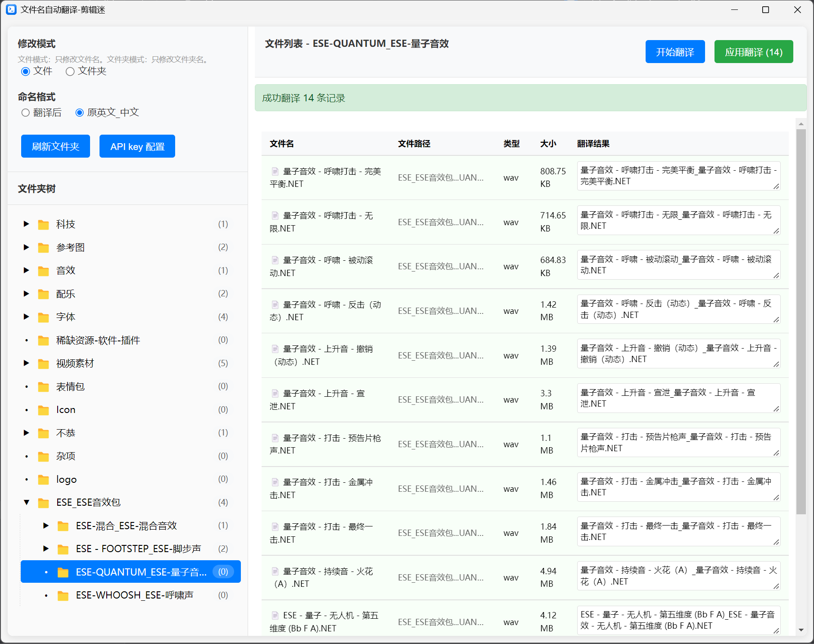
Task: Click the 字体 folder icon
Action: pyautogui.click(x=44, y=317)
